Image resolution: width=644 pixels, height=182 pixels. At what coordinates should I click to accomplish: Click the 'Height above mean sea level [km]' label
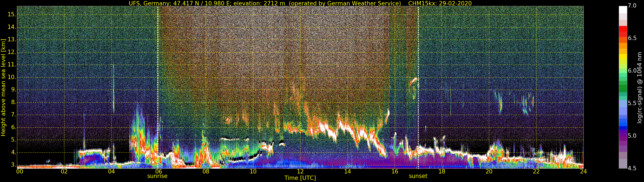pyautogui.click(x=3, y=87)
